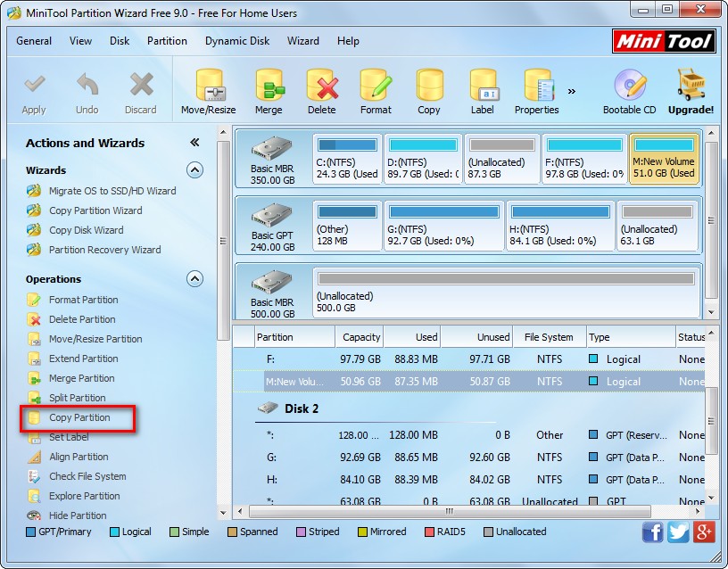This screenshot has width=728, height=569.
Task: Launch Copy Disk Wizard link
Action: click(x=87, y=230)
